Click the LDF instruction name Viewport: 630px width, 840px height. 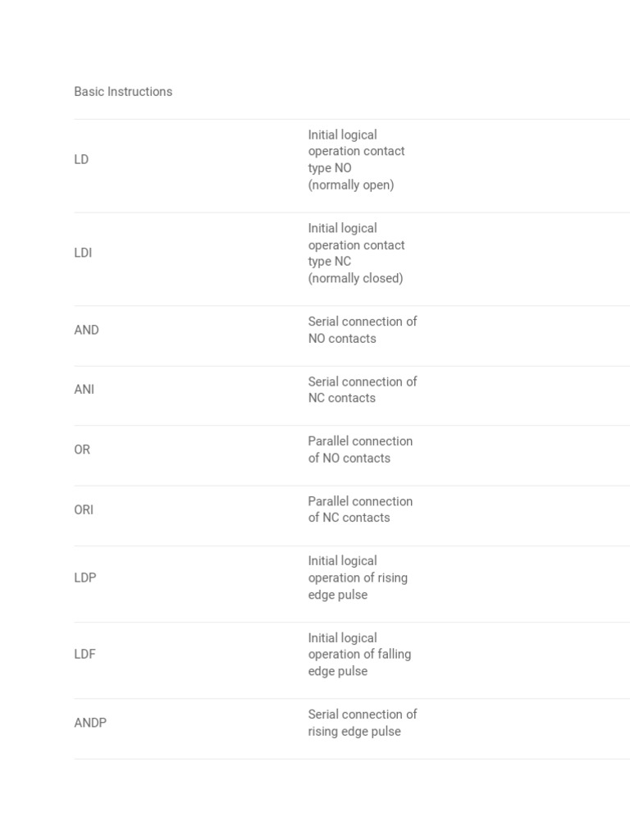[85, 655]
